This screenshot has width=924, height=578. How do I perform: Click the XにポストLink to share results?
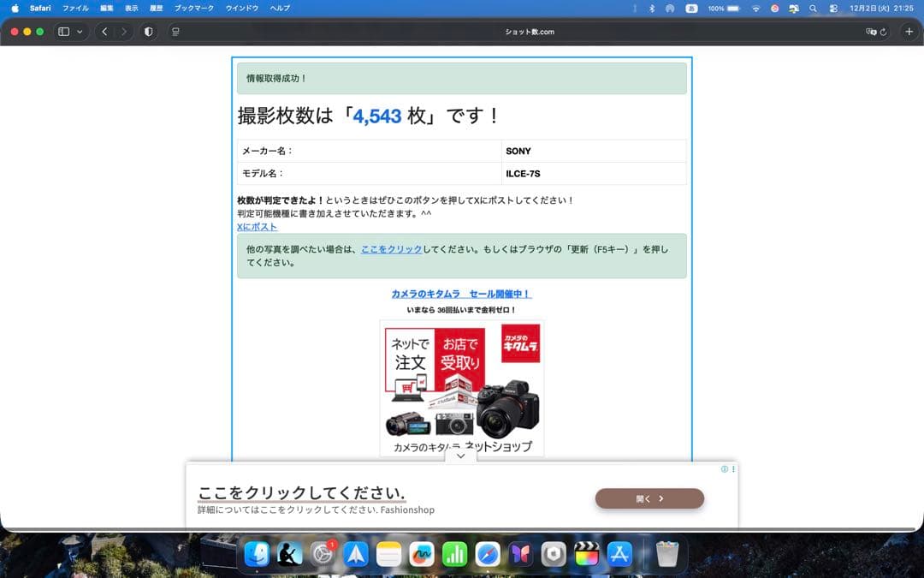(x=258, y=226)
